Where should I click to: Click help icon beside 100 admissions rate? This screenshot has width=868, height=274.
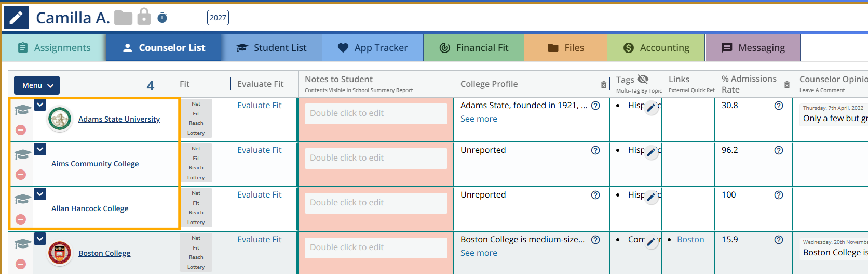click(x=779, y=195)
